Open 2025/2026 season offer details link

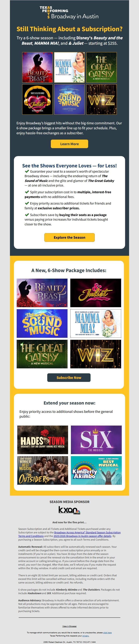[82, 536]
